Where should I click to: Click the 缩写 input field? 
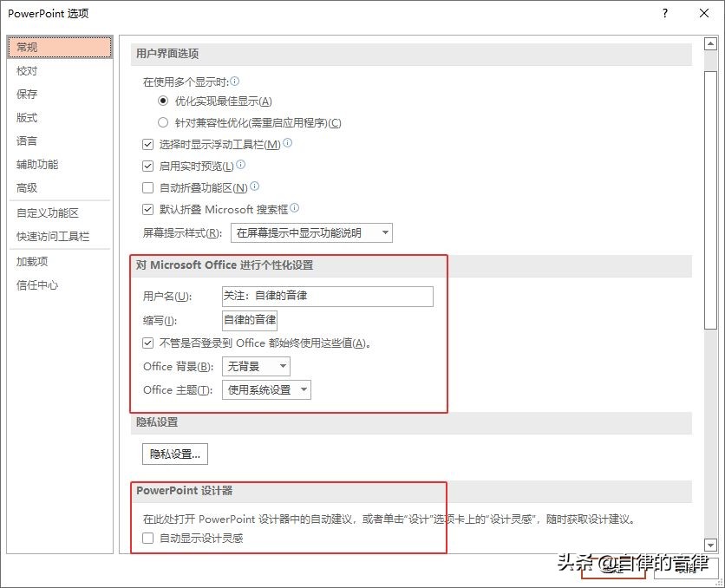point(250,320)
